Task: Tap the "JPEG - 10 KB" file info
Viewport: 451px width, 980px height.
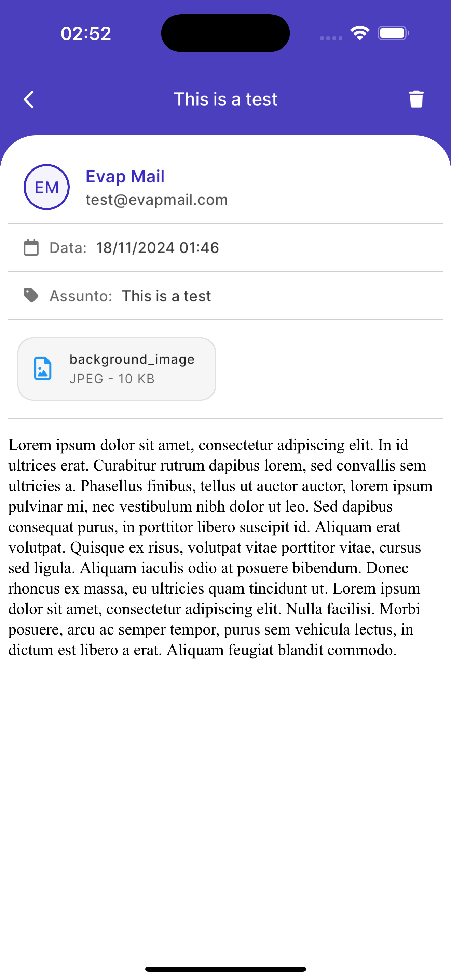Action: (112, 379)
